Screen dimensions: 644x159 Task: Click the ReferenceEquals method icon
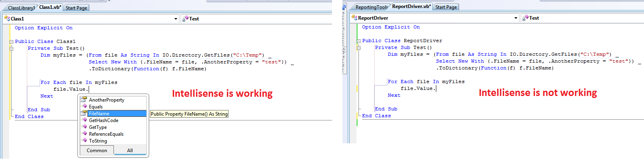click(x=84, y=134)
